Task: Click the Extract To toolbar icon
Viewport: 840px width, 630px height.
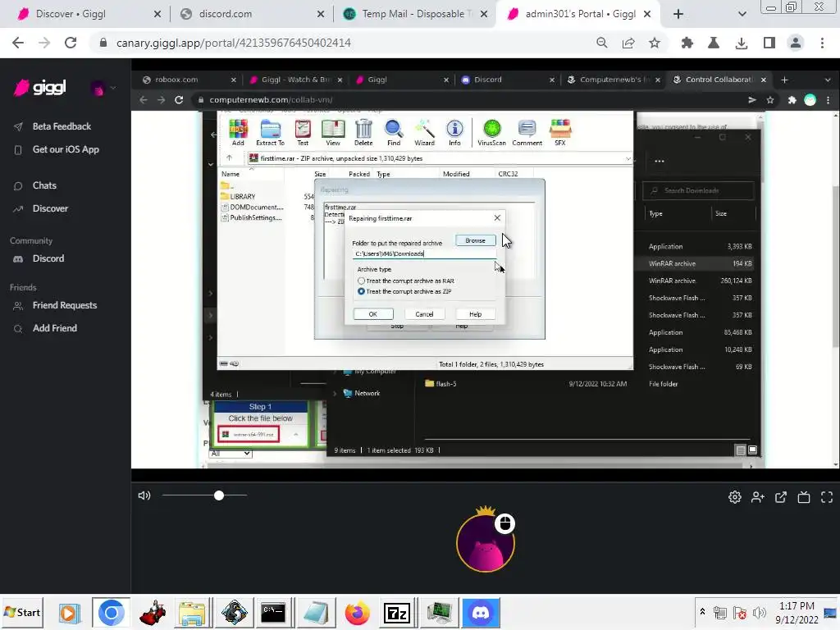Action: coord(270,132)
